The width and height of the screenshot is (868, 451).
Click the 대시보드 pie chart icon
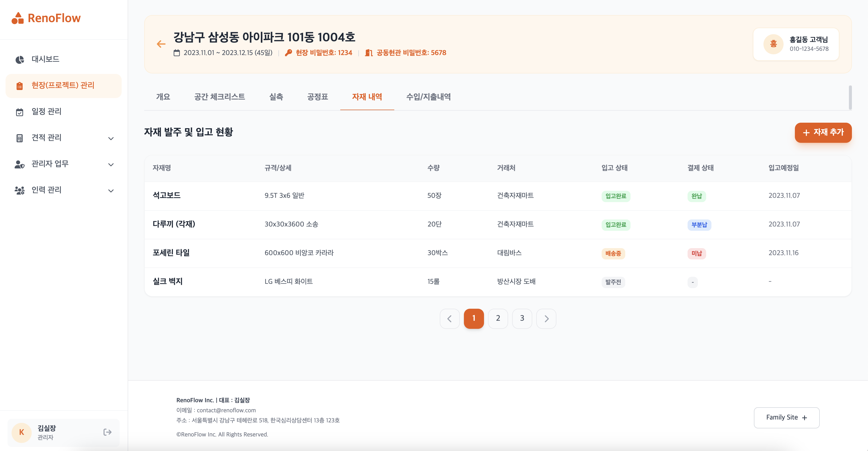pos(20,60)
